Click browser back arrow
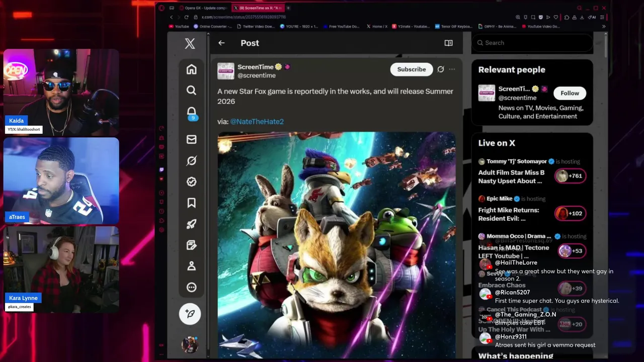The width and height of the screenshot is (644, 362). tap(171, 17)
